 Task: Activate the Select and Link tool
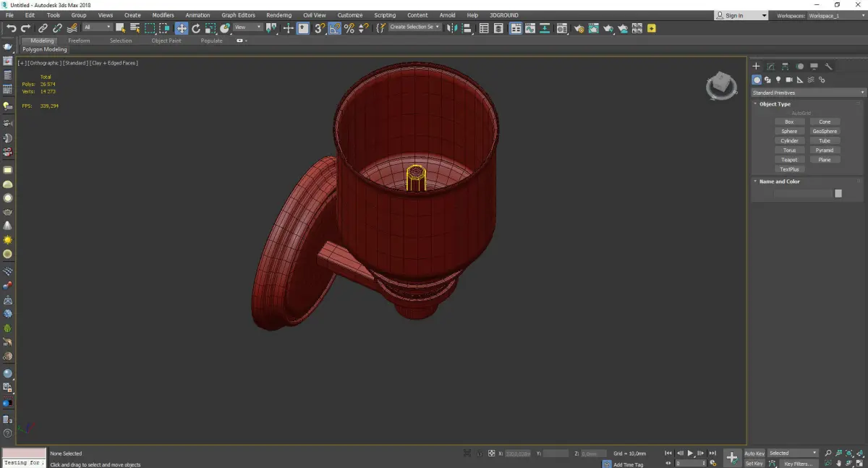coord(43,28)
